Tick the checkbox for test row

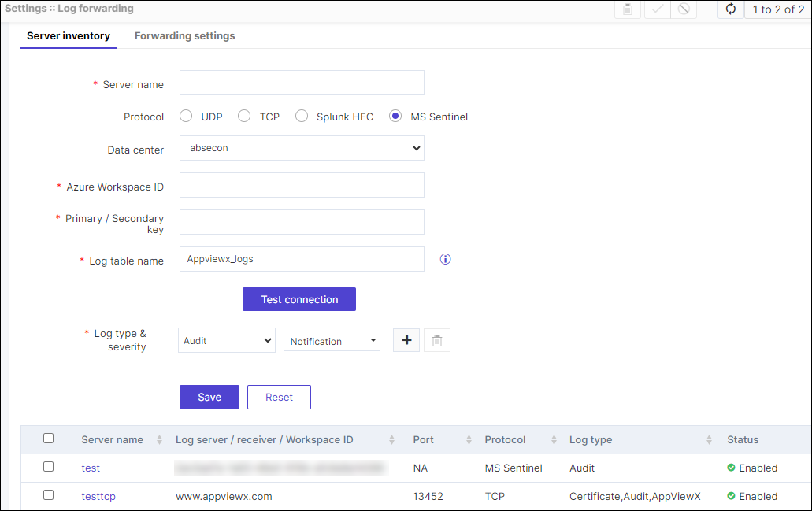click(x=49, y=466)
